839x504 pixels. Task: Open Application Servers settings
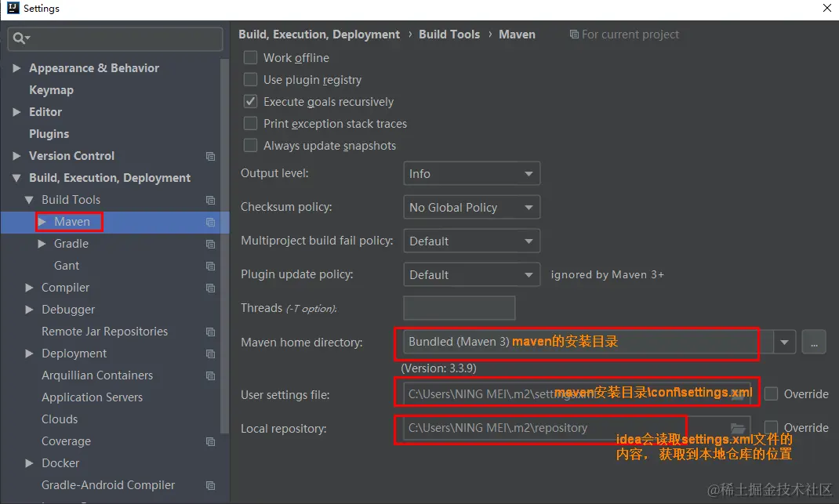pyautogui.click(x=92, y=397)
